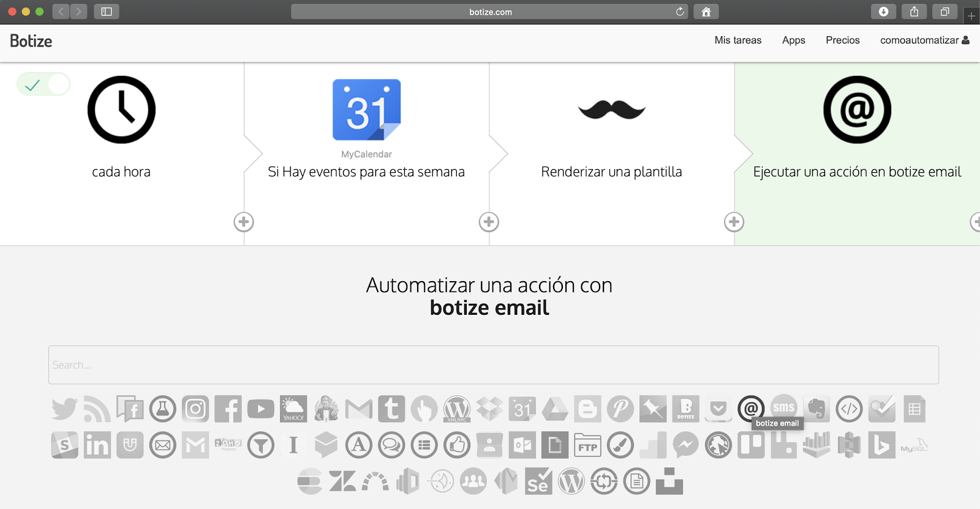Open the MyCalendar events step
The image size is (980, 509).
coord(366,110)
